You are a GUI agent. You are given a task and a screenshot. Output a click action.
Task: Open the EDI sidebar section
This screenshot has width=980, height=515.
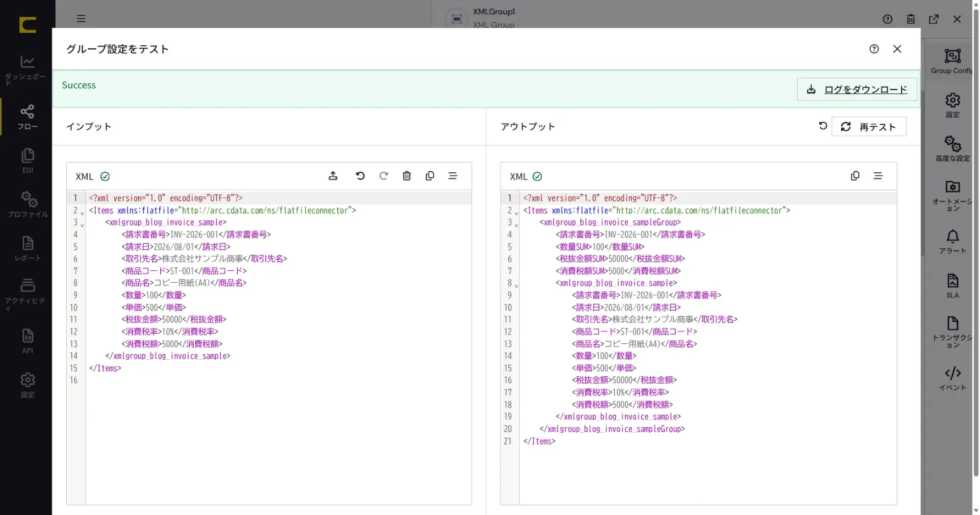(27, 160)
